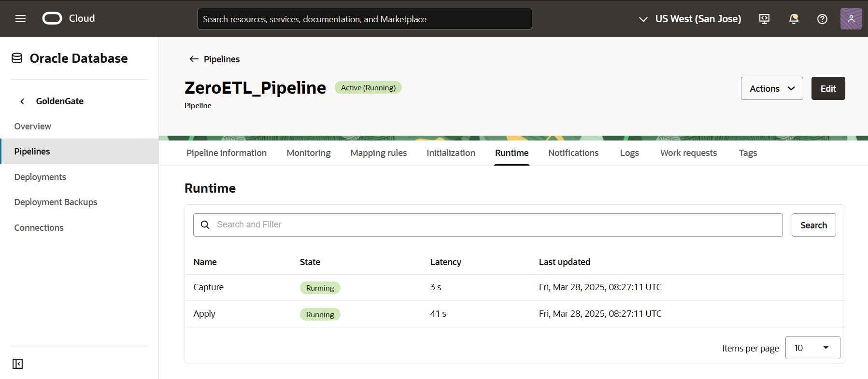Open the user profile avatar
868x379 pixels.
click(x=851, y=19)
